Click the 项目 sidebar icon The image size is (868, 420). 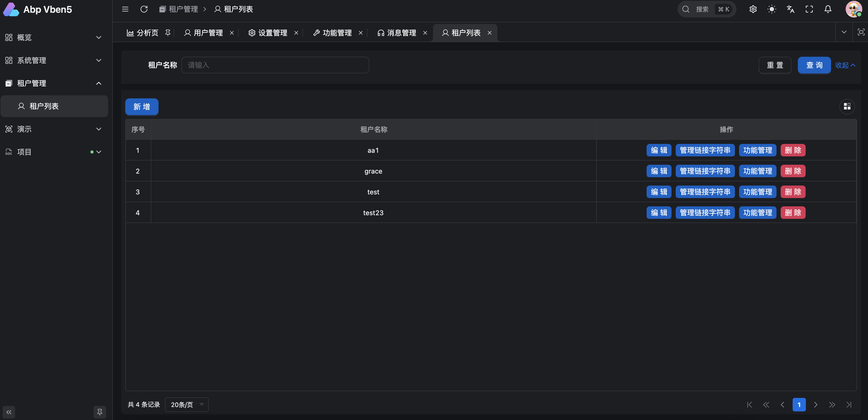[x=9, y=152]
